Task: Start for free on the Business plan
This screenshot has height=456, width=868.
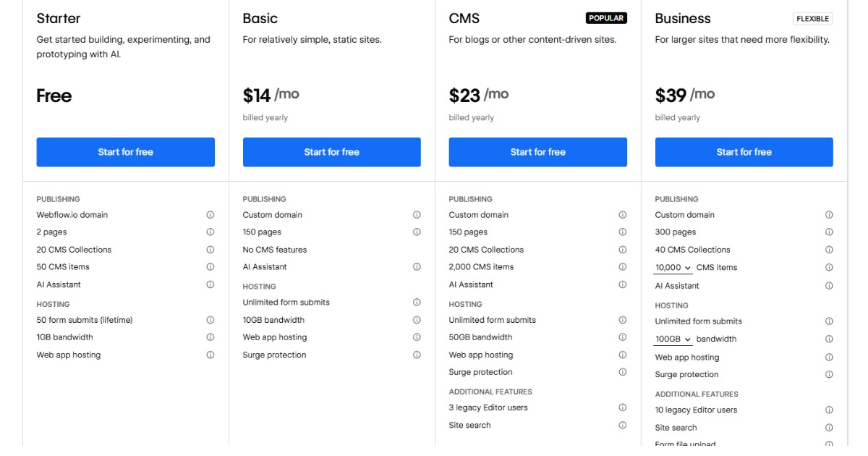Action: [x=744, y=152]
